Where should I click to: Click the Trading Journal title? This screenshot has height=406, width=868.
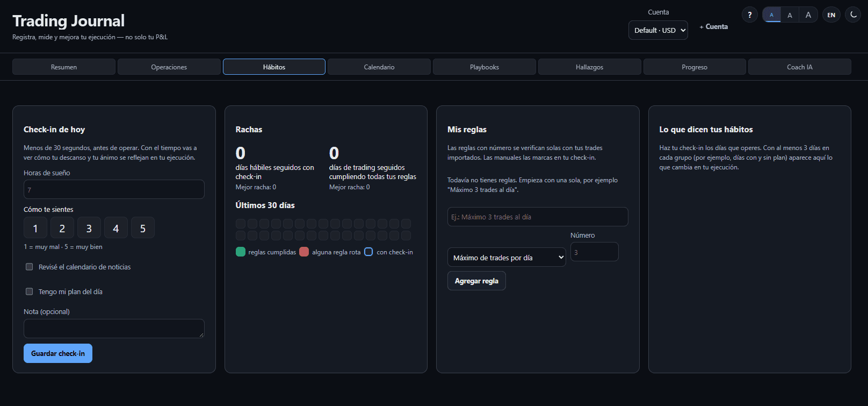tap(68, 20)
